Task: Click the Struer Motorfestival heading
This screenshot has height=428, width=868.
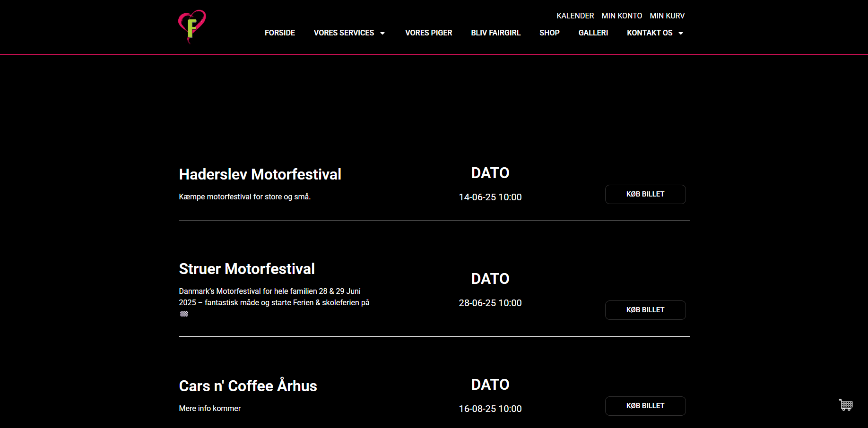Action: [247, 269]
